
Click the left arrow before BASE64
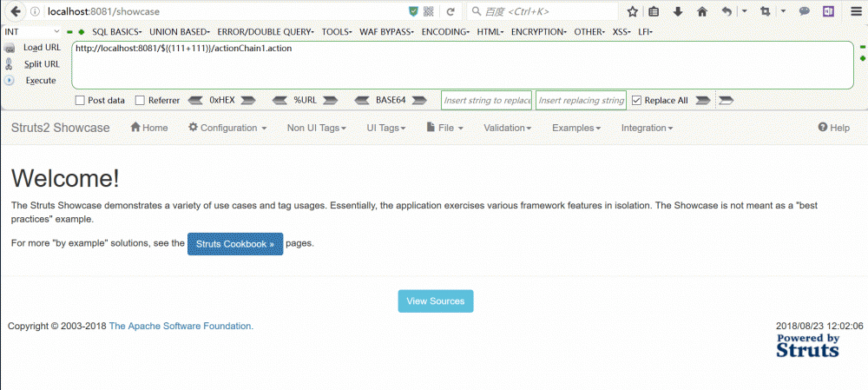point(362,100)
